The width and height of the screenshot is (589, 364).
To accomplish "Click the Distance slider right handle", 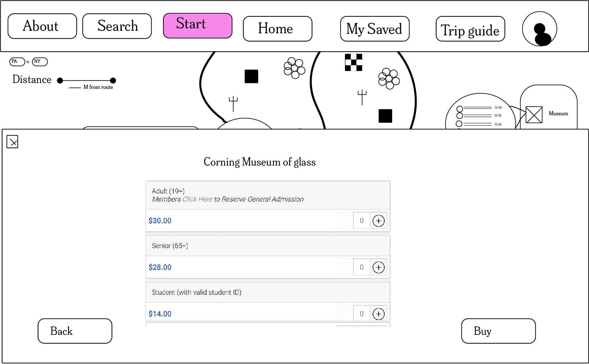I will click(113, 80).
